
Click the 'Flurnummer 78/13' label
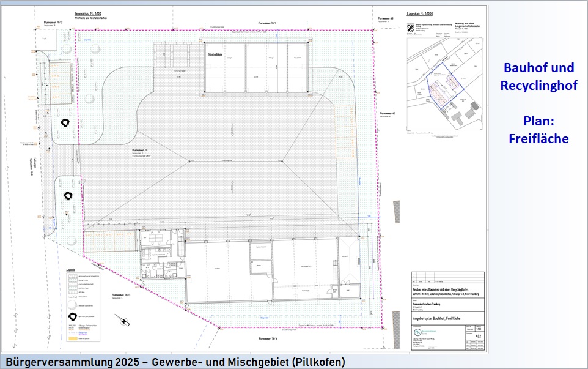pyautogui.click(x=121, y=294)
